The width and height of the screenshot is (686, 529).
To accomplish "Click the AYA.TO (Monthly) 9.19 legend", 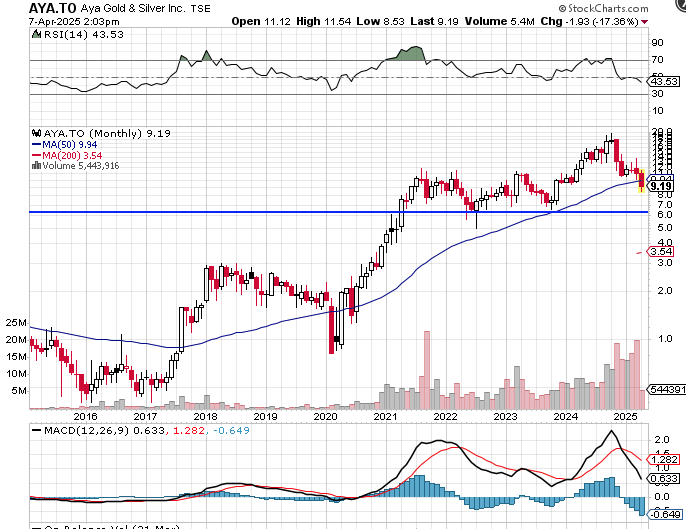I will (x=107, y=133).
